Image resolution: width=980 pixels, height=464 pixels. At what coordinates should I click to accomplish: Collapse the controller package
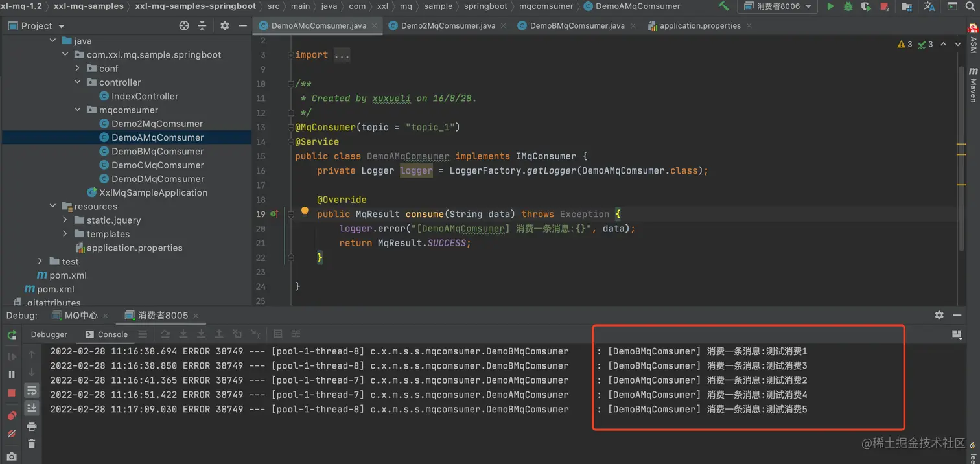(x=78, y=82)
